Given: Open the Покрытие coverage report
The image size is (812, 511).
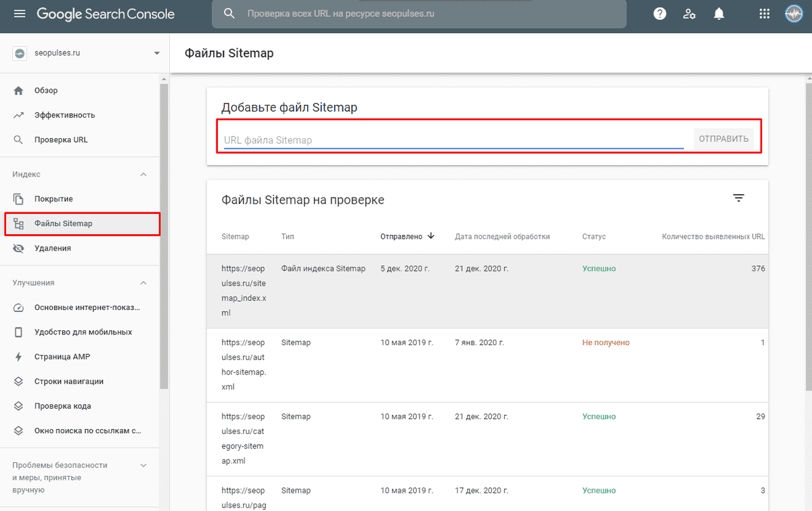Looking at the screenshot, I should (x=53, y=199).
